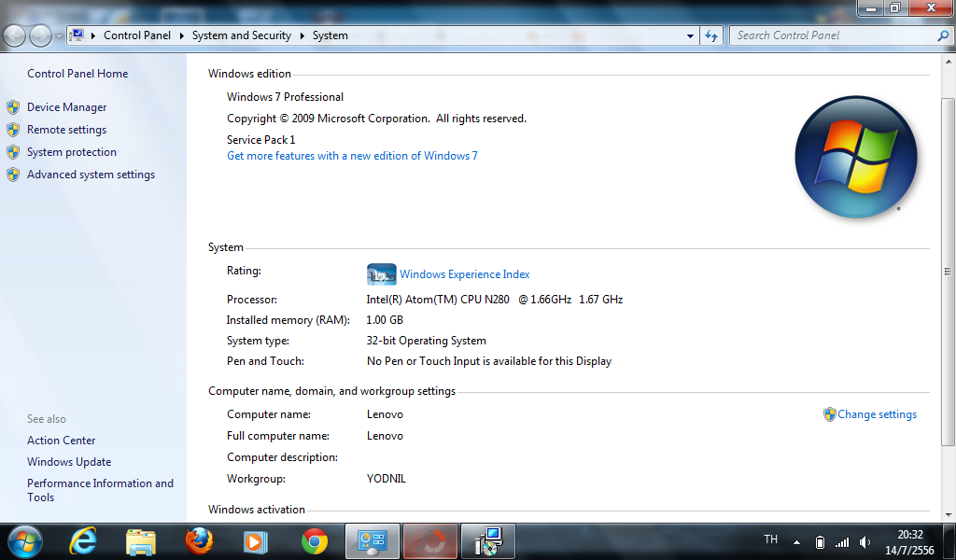Open the address bar history dropdown
Viewport: 956px width, 560px height.
[x=690, y=36]
